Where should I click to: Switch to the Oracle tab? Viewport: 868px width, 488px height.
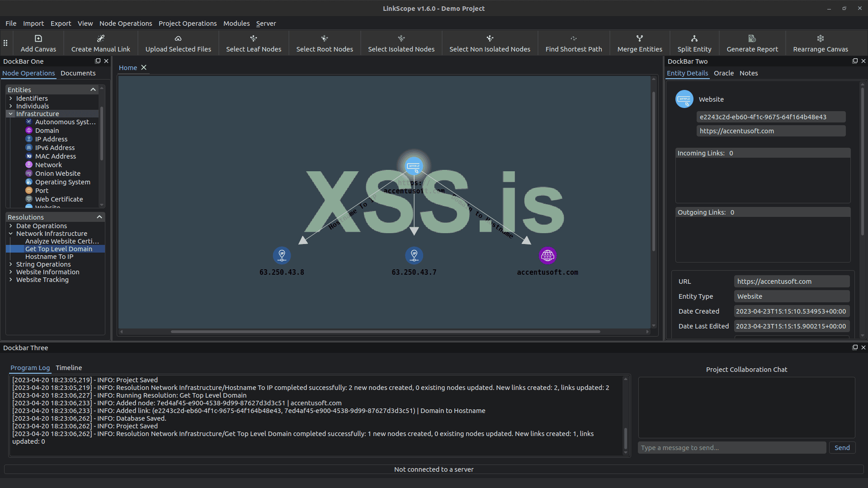[x=723, y=73]
